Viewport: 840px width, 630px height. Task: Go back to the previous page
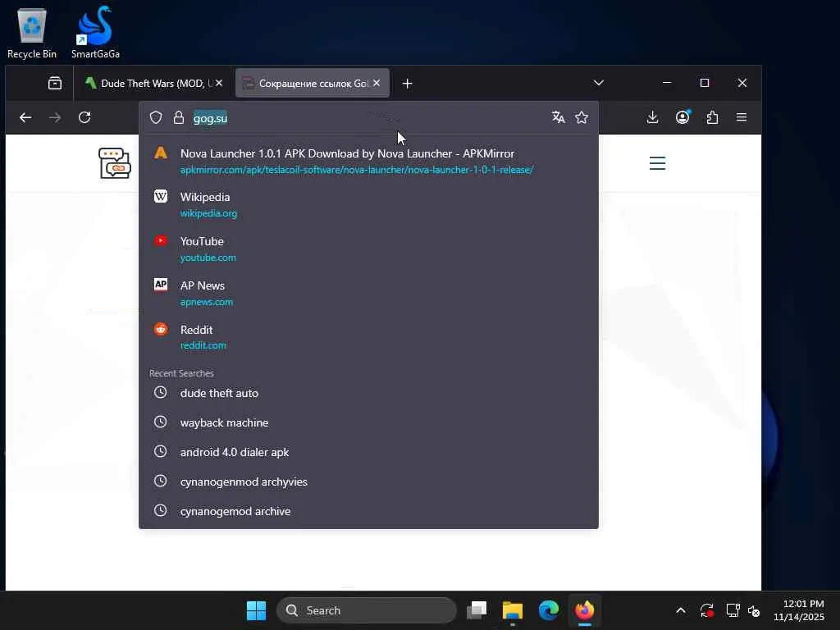point(25,117)
